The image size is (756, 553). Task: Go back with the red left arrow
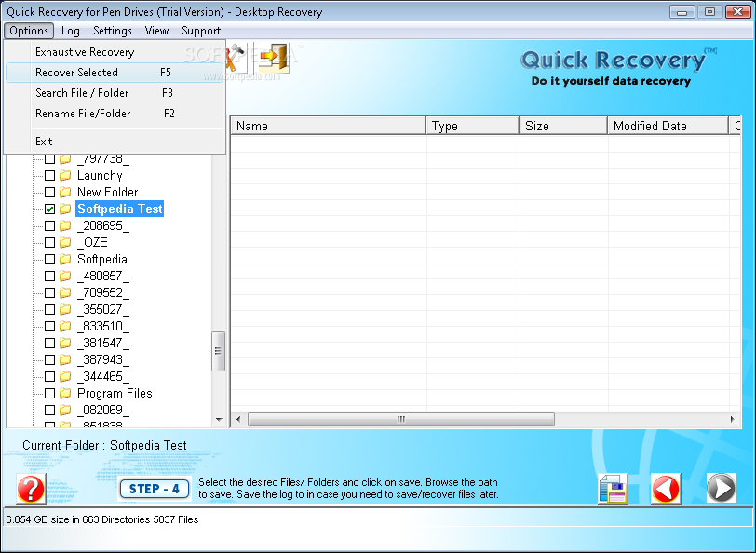666,489
